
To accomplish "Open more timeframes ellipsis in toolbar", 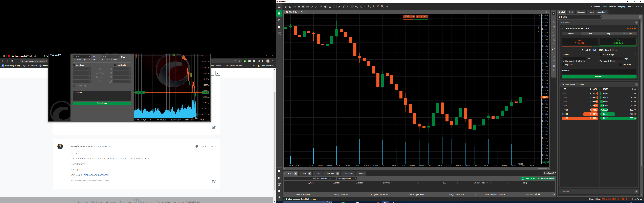I will point(387,7).
